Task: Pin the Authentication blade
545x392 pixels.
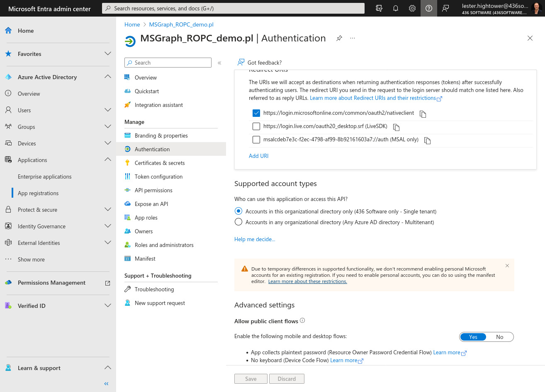Action: coord(339,38)
